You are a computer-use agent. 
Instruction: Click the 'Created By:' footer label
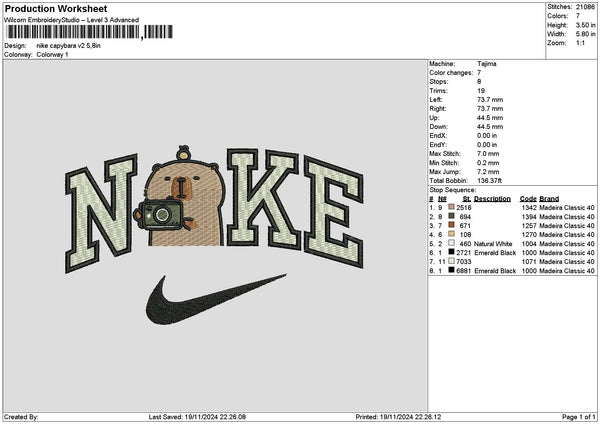point(21,417)
